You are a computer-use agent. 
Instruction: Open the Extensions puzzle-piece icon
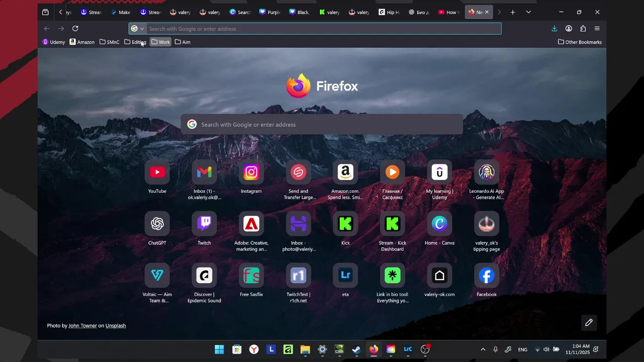tap(583, 29)
